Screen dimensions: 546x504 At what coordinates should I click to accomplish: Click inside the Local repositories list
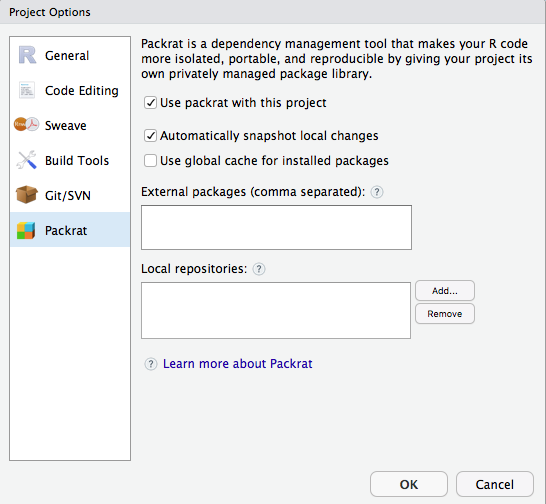276,310
